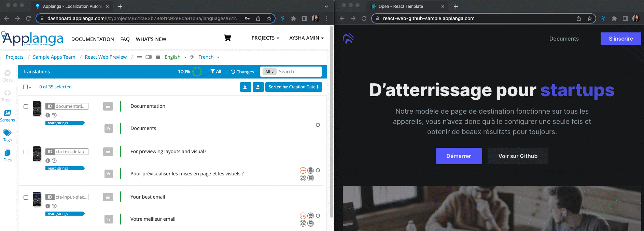
Task: Open the AYSHA AMIN account dropdown
Action: pos(306,38)
